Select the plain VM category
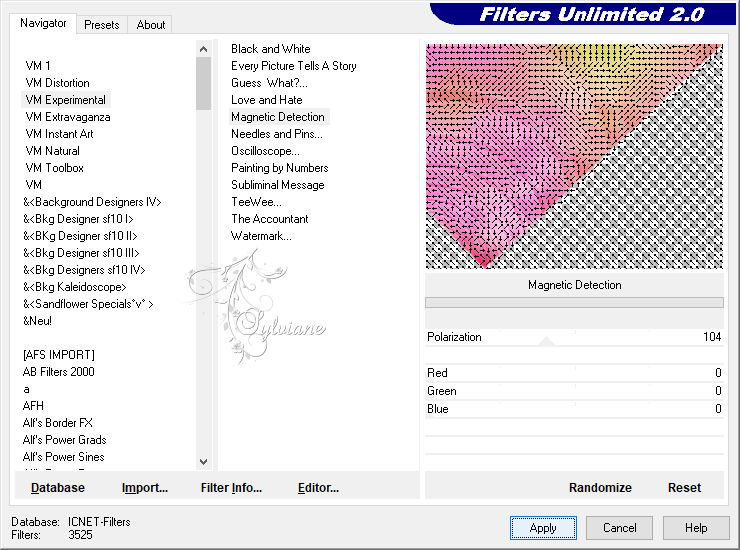740x550 pixels. 34,185
